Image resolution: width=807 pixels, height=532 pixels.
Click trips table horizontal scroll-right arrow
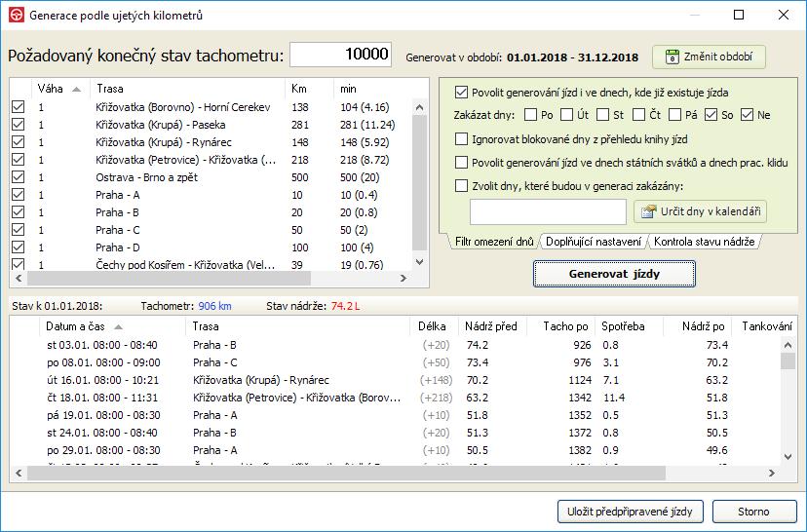(772, 473)
